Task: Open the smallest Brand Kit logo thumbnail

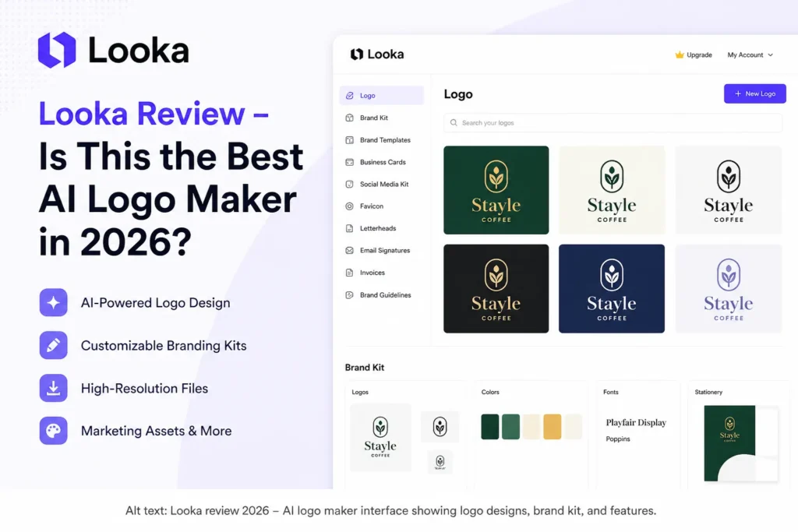Action: [x=440, y=463]
